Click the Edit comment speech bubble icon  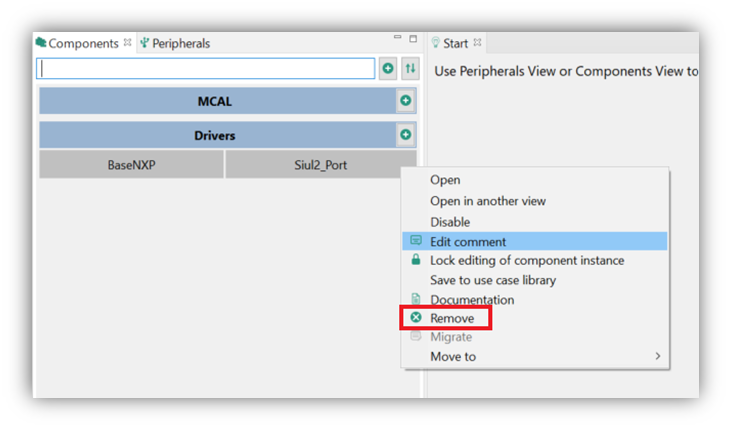click(416, 241)
